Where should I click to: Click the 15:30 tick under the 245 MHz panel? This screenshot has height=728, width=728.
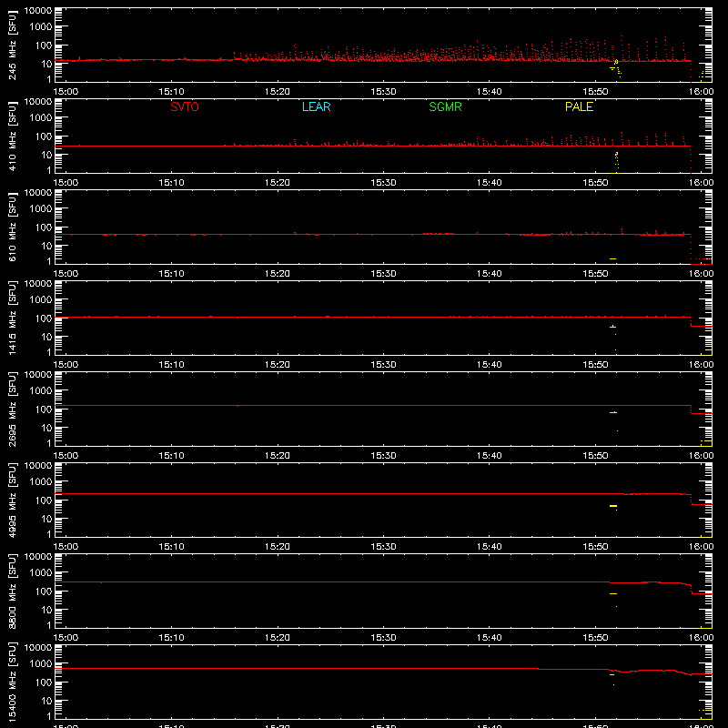[383, 92]
